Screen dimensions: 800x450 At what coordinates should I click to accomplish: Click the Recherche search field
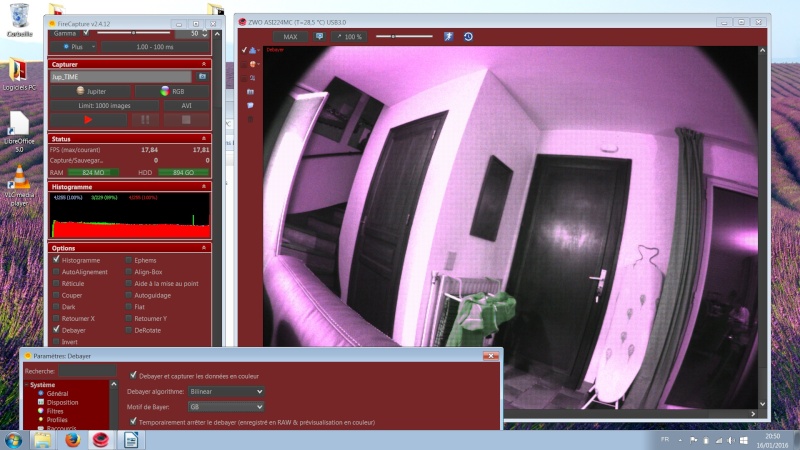coord(87,371)
